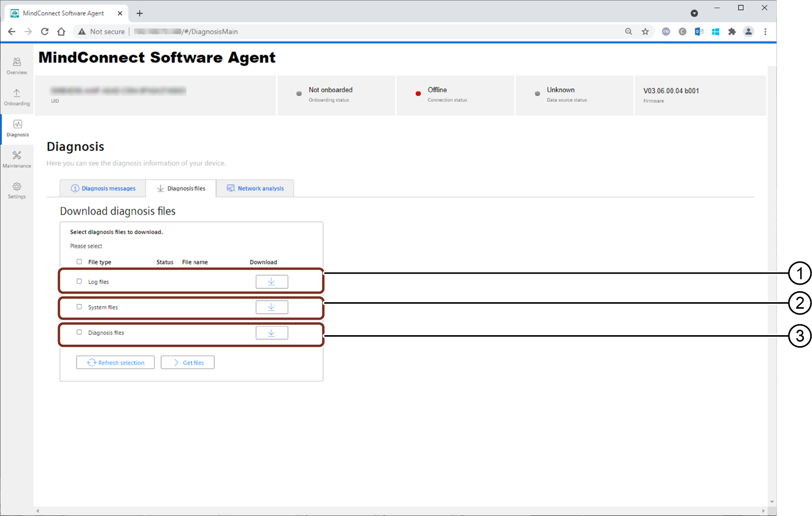Switch to the Network analysis tab
The width and height of the screenshot is (812, 516).
click(255, 188)
